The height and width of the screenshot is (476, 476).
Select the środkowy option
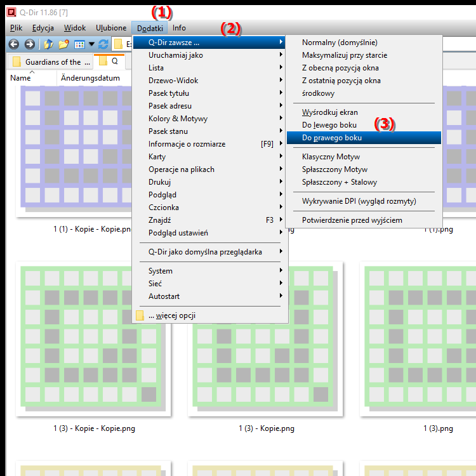[364, 93]
